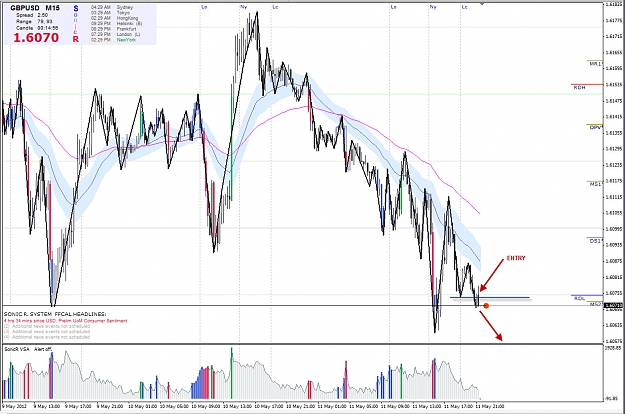Click the 1.60875 price scale value
The height and width of the screenshot is (414, 625).
614,261
